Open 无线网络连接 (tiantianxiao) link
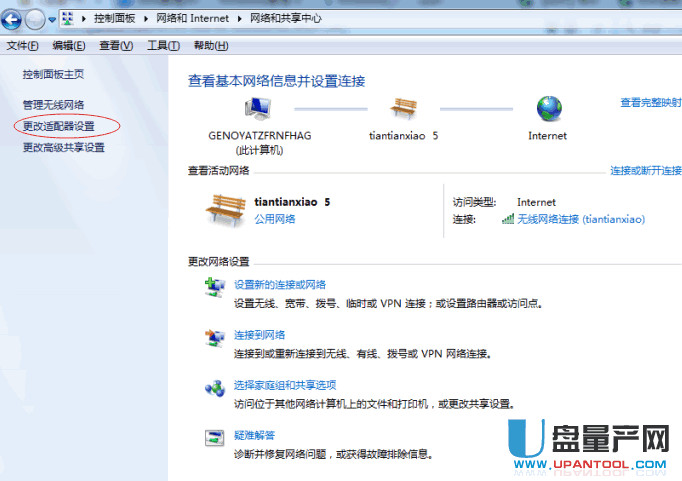This screenshot has width=682, height=481. 581,219
